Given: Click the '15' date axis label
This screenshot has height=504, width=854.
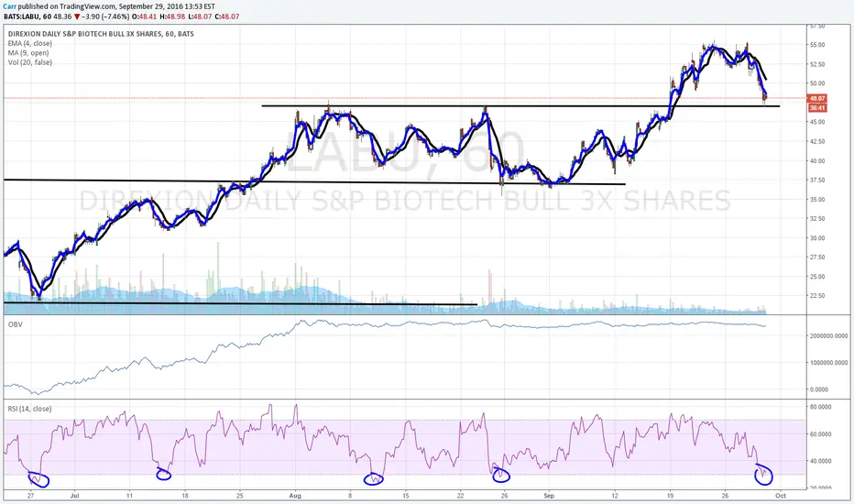Looking at the screenshot, I should pyautogui.click(x=406, y=496).
